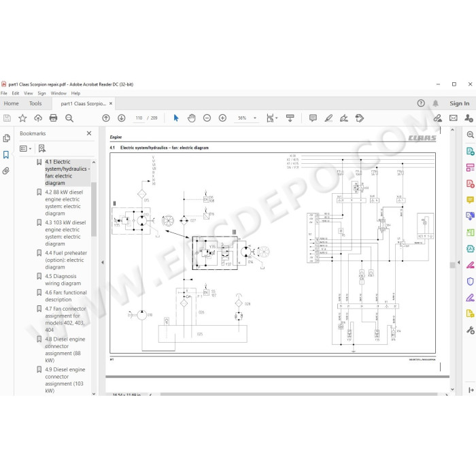
Task: Close the part1 Claas Scorpio document tab
Action: pos(111,103)
